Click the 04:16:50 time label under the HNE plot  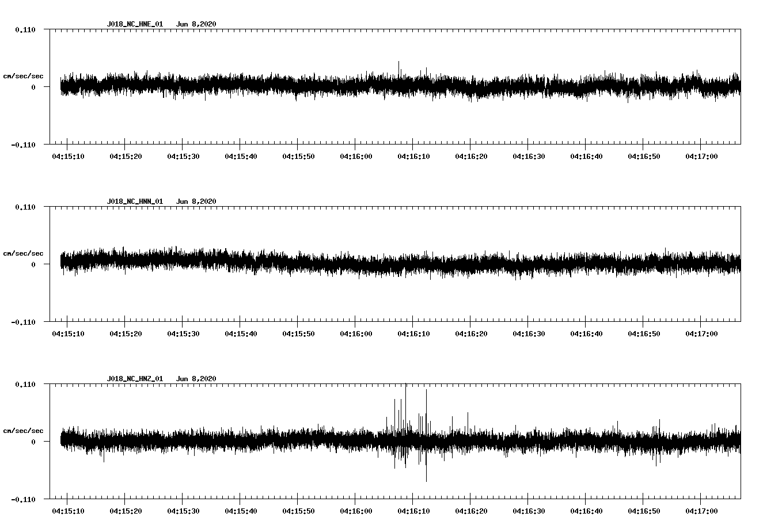coord(644,157)
